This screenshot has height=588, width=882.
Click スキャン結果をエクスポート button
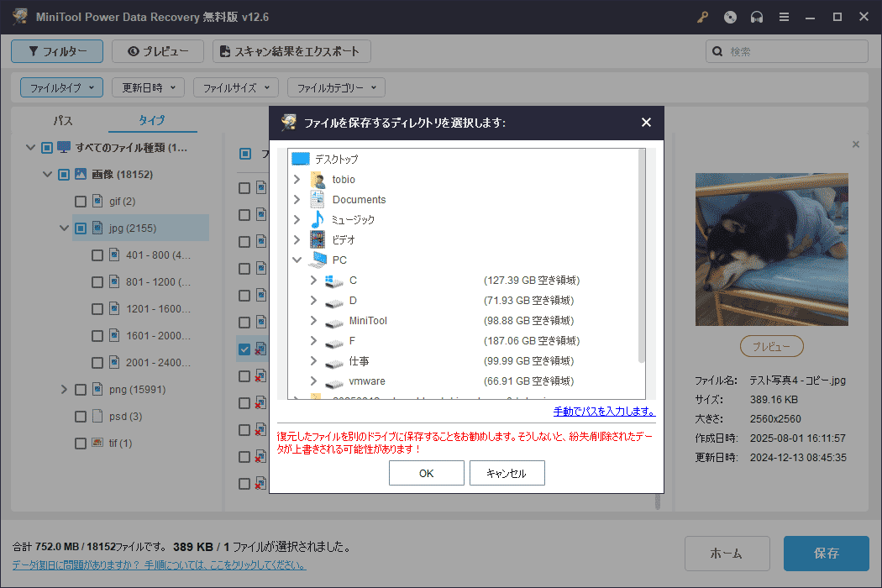[291, 51]
